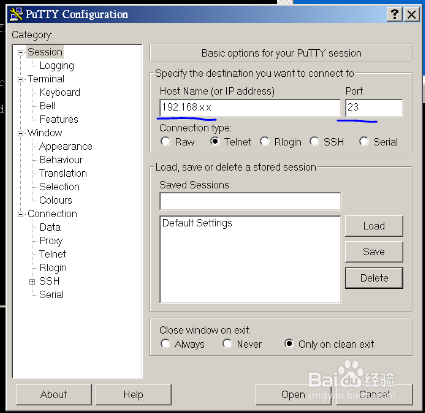The width and height of the screenshot is (425, 413).
Task: Click the Save session button
Action: pyautogui.click(x=374, y=252)
